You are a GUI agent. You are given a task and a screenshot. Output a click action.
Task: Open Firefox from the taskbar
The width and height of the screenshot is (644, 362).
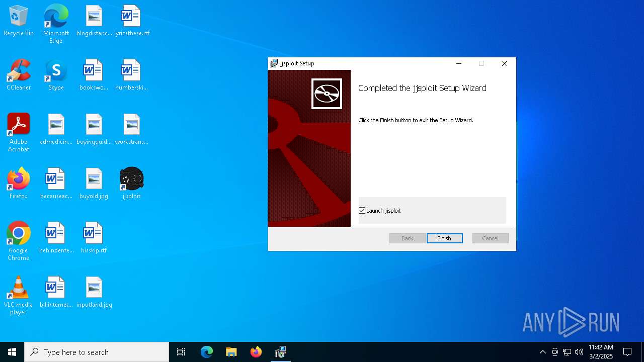coord(256,352)
